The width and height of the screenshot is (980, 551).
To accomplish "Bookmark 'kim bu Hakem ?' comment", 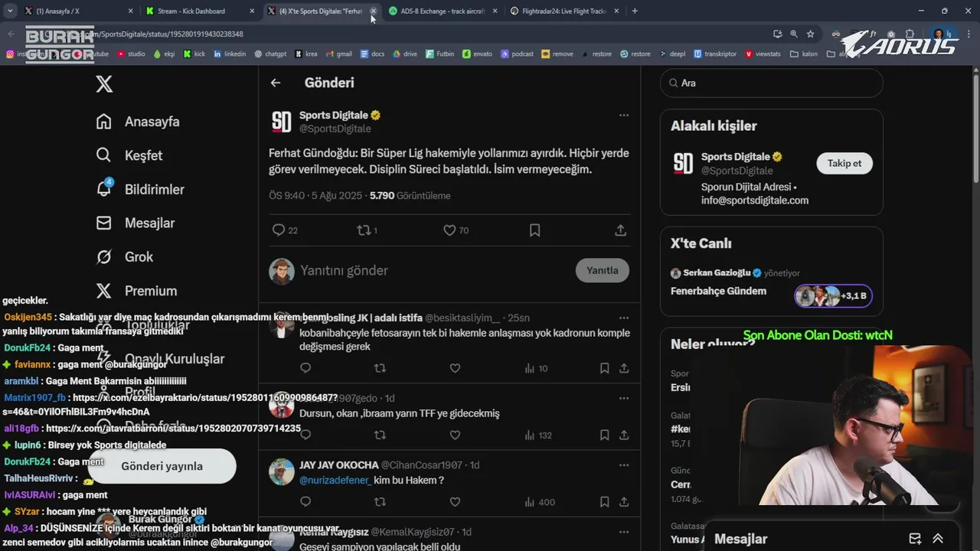I will coord(604,502).
